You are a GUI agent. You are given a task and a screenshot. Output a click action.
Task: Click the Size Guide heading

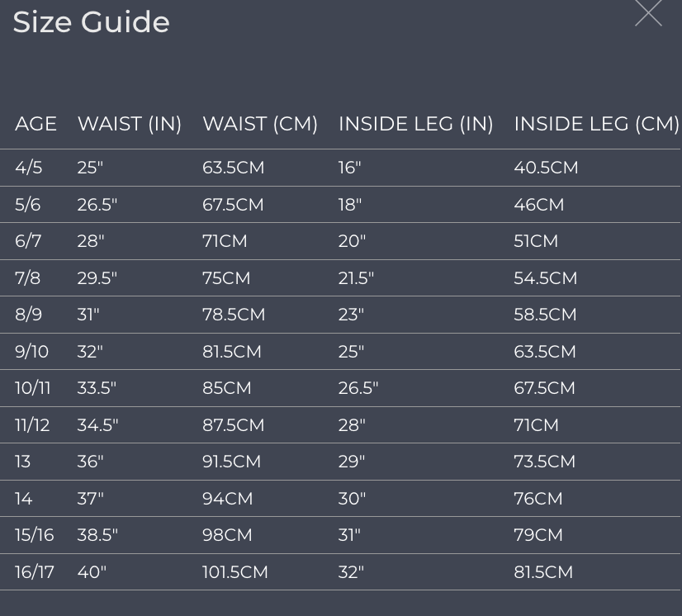pos(92,21)
